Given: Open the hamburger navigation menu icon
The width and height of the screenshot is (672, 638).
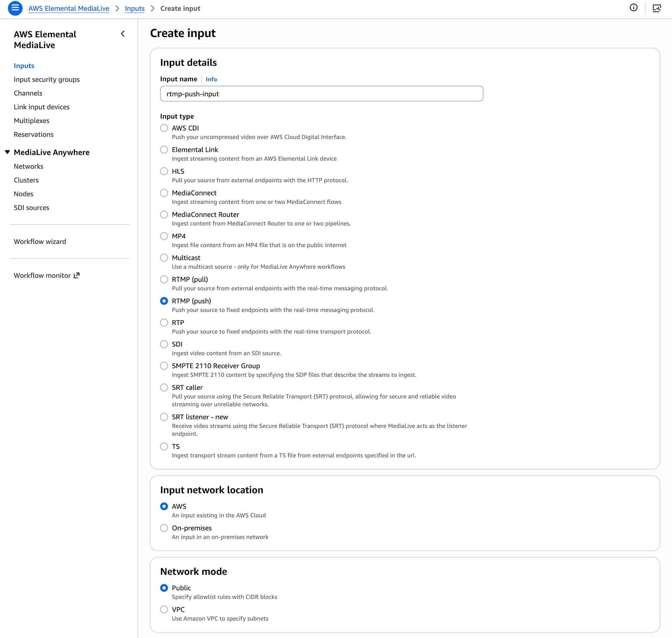Looking at the screenshot, I should point(15,8).
